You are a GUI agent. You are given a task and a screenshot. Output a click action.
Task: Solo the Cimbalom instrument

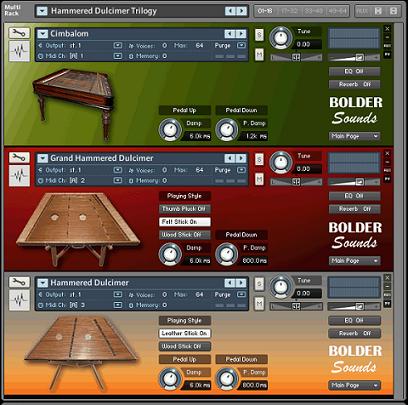[x=259, y=35]
